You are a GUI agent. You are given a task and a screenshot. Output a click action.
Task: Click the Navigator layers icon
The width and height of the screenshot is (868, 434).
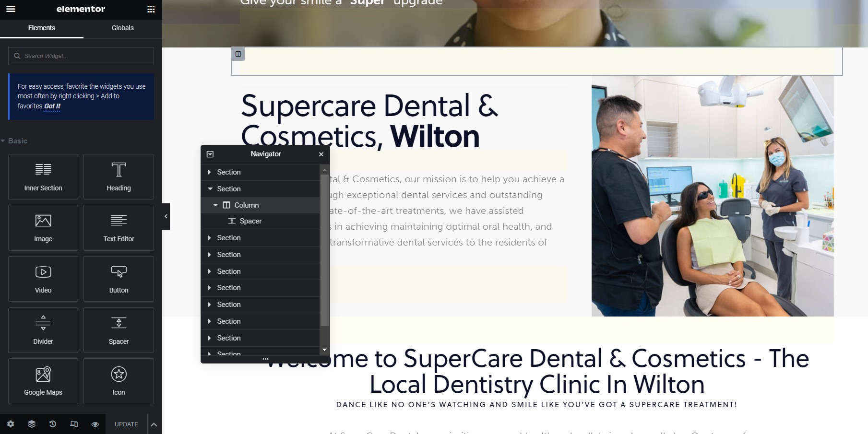click(32, 424)
